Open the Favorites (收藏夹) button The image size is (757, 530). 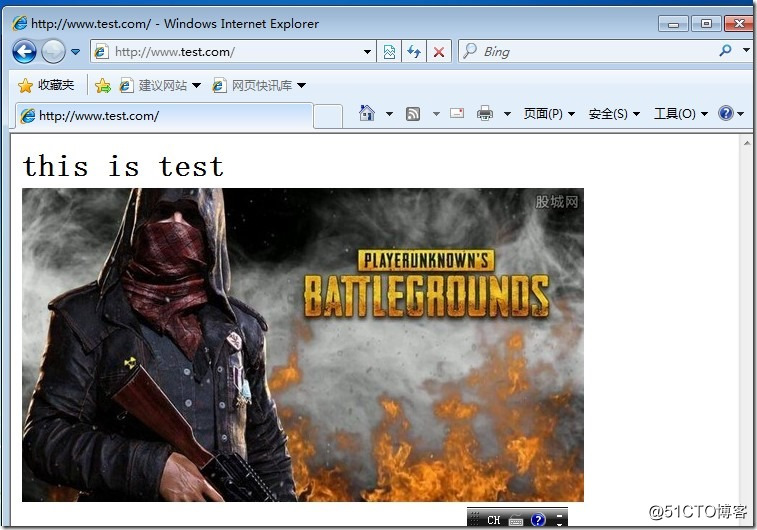(x=46, y=85)
